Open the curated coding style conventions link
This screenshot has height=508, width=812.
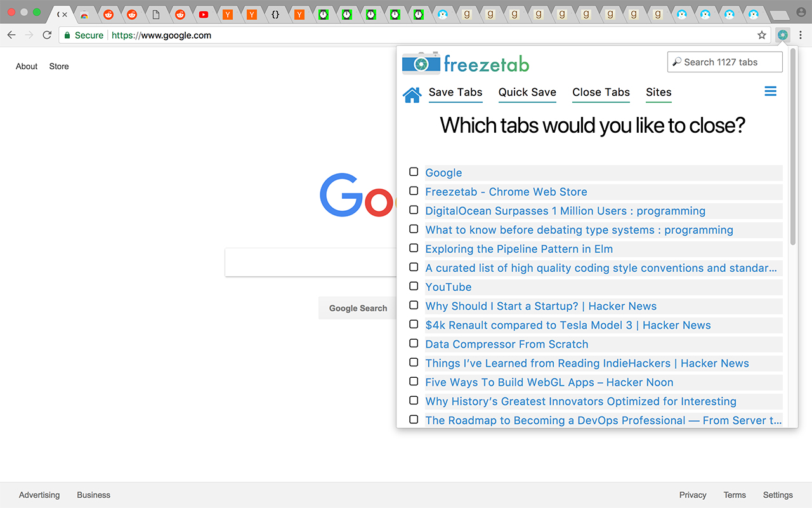(601, 268)
